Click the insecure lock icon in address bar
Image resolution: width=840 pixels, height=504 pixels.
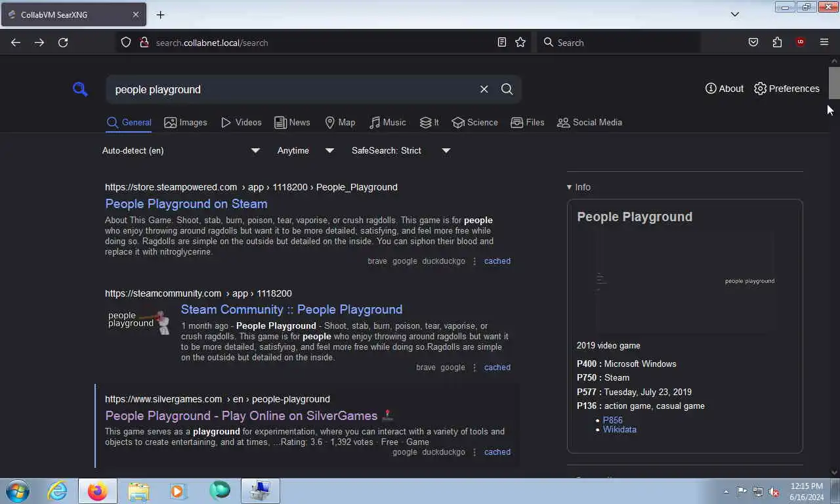[x=144, y=43]
